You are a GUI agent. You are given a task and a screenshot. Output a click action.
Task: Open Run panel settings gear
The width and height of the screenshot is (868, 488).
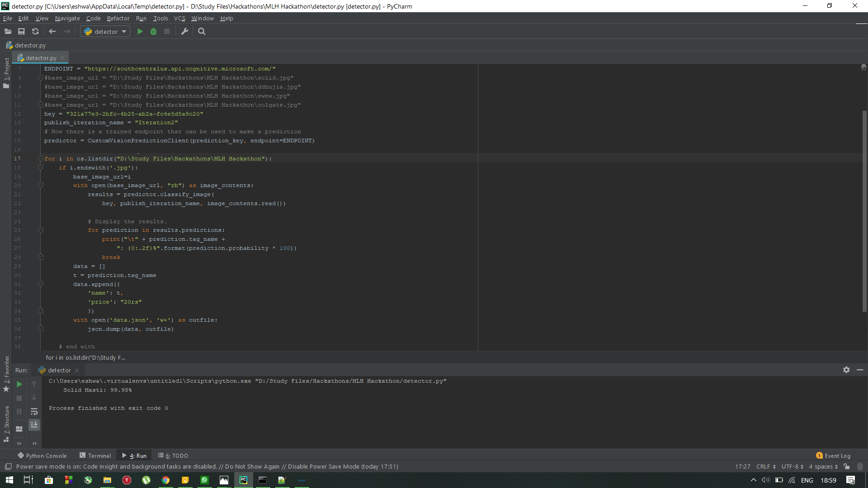coord(846,370)
